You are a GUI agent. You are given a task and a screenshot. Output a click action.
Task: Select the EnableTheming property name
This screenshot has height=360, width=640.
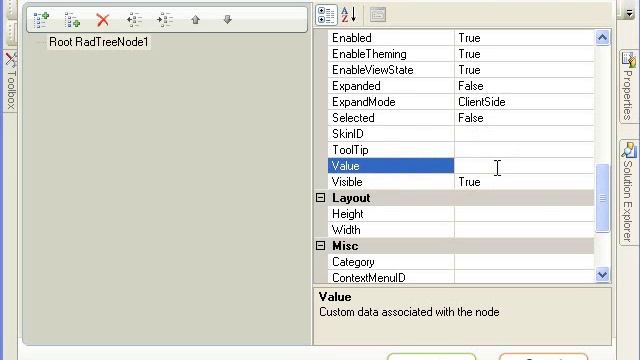point(369,54)
